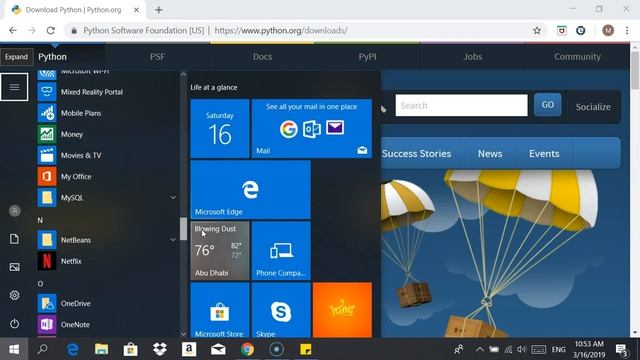Open the Socialize menu
The image size is (640, 360).
[x=593, y=107]
